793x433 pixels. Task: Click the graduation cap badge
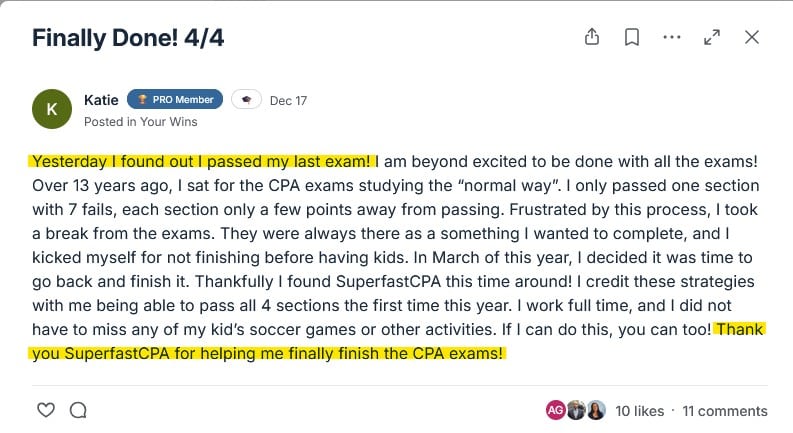(246, 100)
